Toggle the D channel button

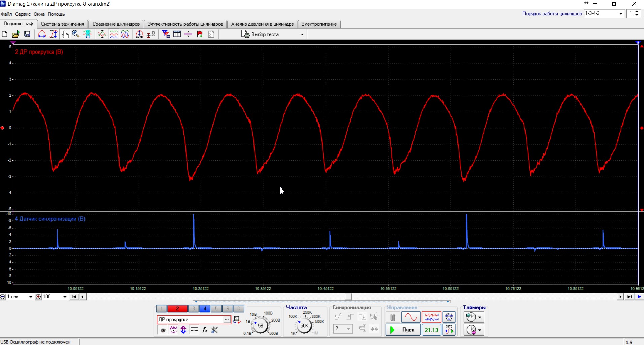tap(239, 308)
